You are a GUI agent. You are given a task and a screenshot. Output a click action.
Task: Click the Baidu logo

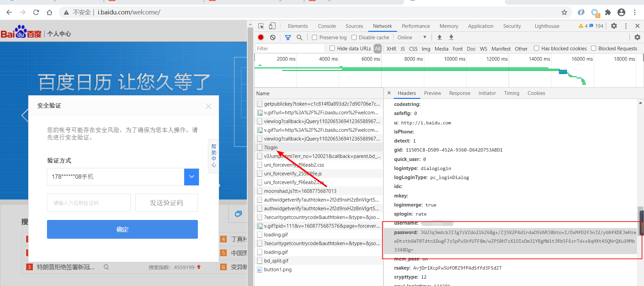(21, 32)
